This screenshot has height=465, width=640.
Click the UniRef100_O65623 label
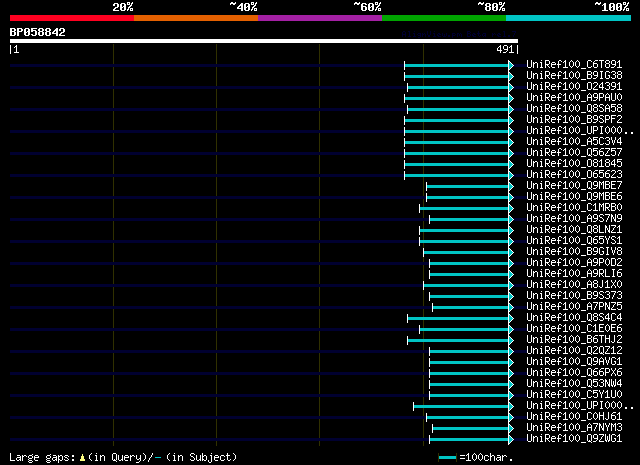pos(574,175)
